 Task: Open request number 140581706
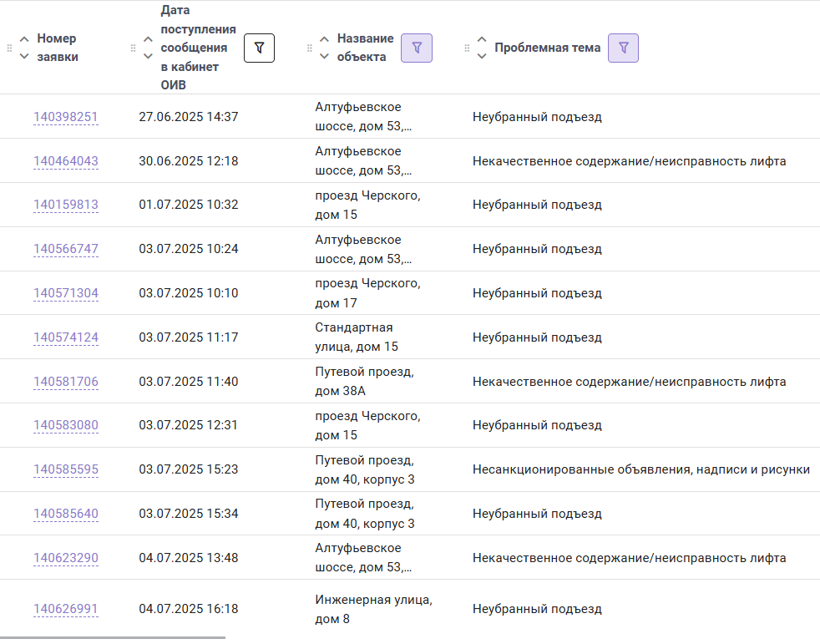tap(66, 382)
